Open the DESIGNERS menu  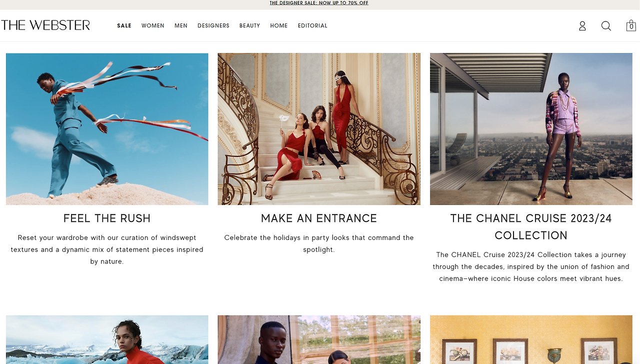point(213,25)
